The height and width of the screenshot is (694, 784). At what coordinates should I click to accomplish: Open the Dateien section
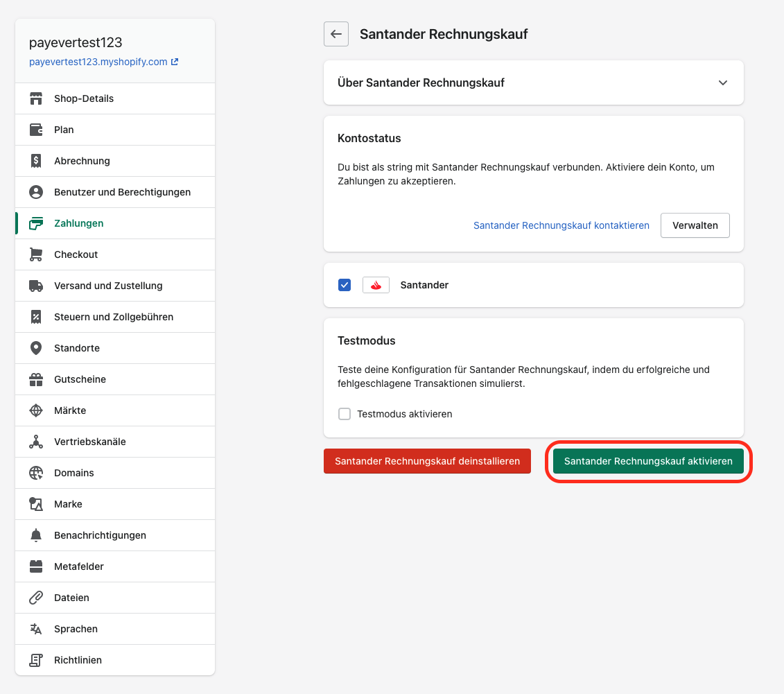pyautogui.click(x=115, y=598)
